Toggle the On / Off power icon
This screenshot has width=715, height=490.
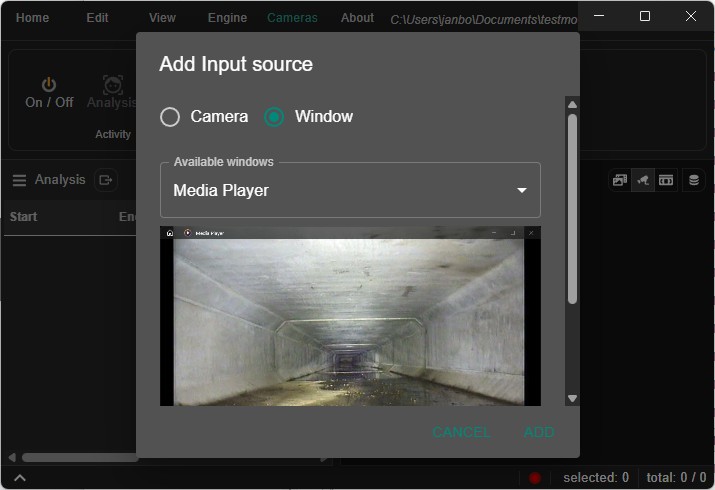point(49,84)
